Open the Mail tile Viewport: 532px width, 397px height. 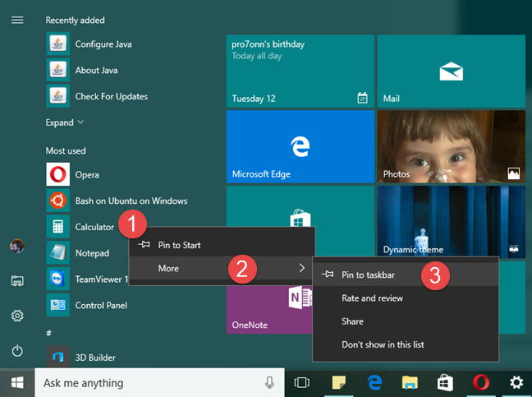(452, 71)
